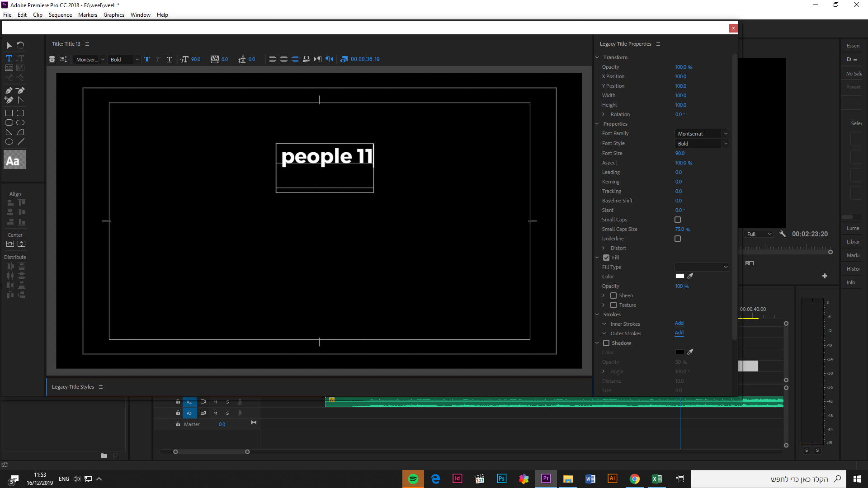Select the Selection arrow tool

(x=9, y=45)
